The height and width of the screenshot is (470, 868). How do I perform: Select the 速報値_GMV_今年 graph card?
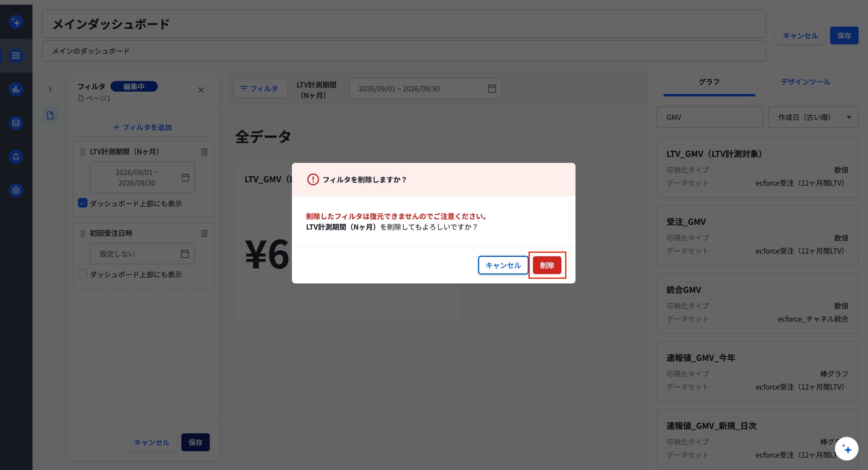757,372
